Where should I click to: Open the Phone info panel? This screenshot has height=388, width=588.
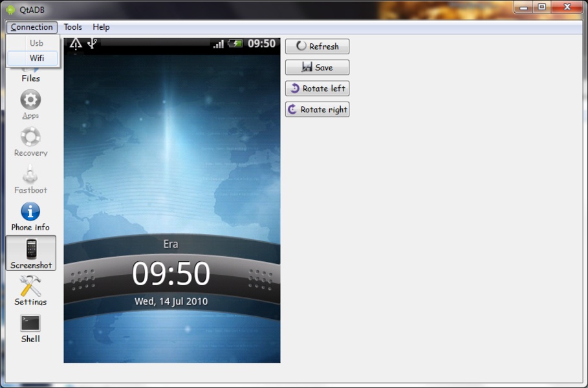pyautogui.click(x=30, y=212)
